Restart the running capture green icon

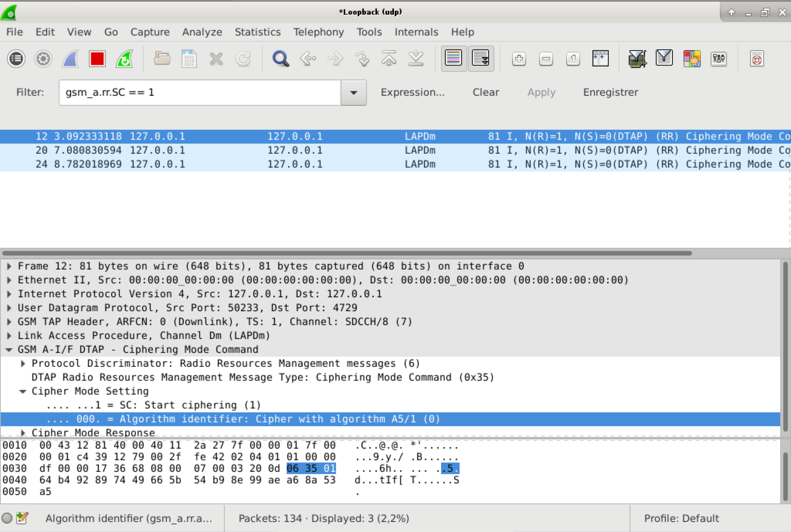point(124,59)
